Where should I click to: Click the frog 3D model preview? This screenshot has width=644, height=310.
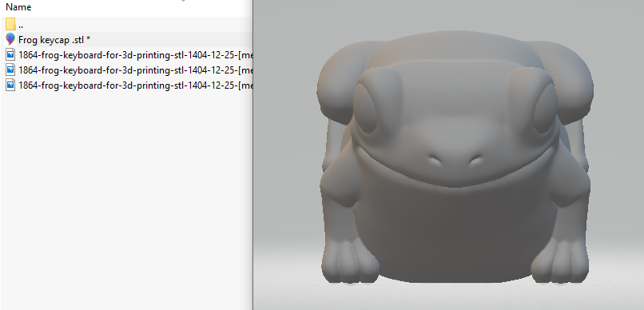point(455,157)
